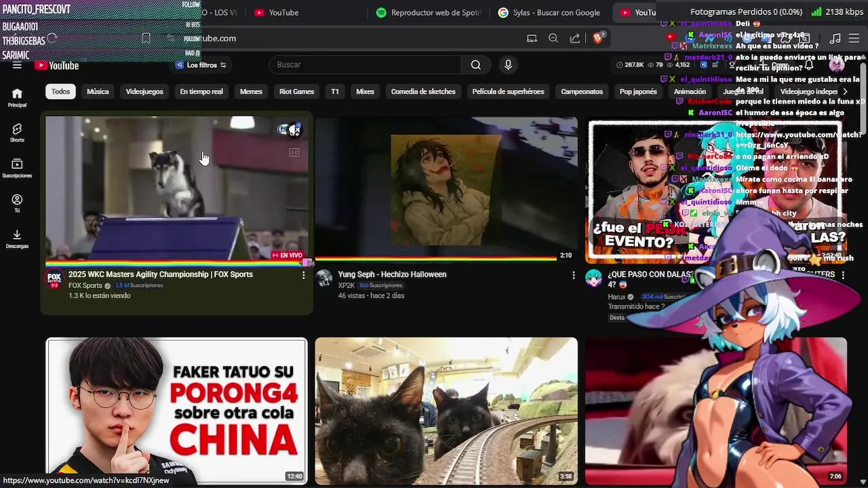
Task: Open Yung Seph - Hechizo Halloween title
Action: click(x=392, y=274)
